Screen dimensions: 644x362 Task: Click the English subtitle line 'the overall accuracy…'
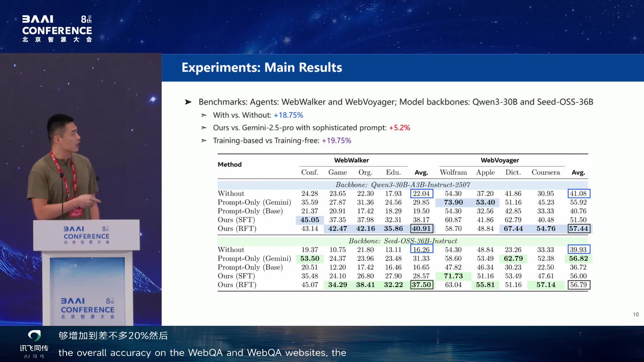[x=202, y=353]
